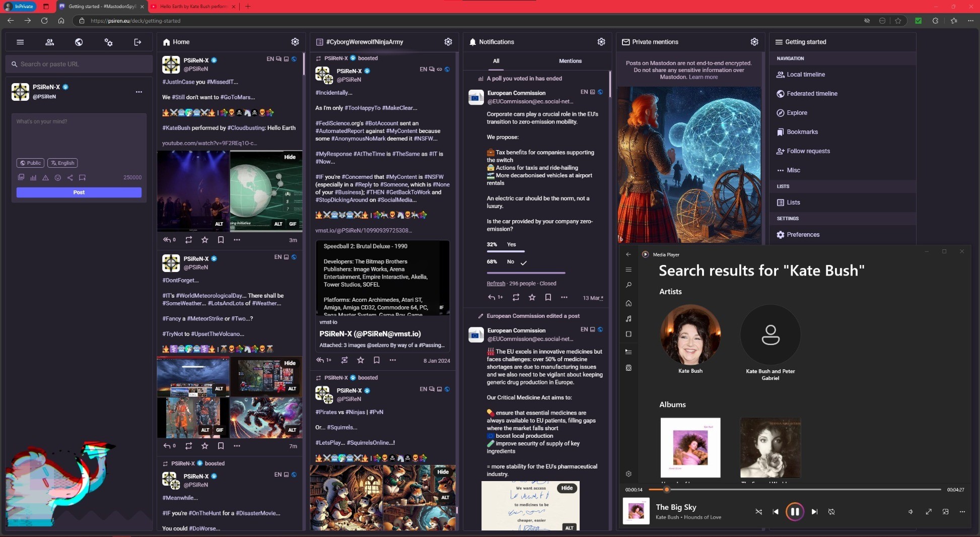Open more options for #Incidentally post
Image resolution: width=980 pixels, height=537 pixels.
(x=393, y=360)
